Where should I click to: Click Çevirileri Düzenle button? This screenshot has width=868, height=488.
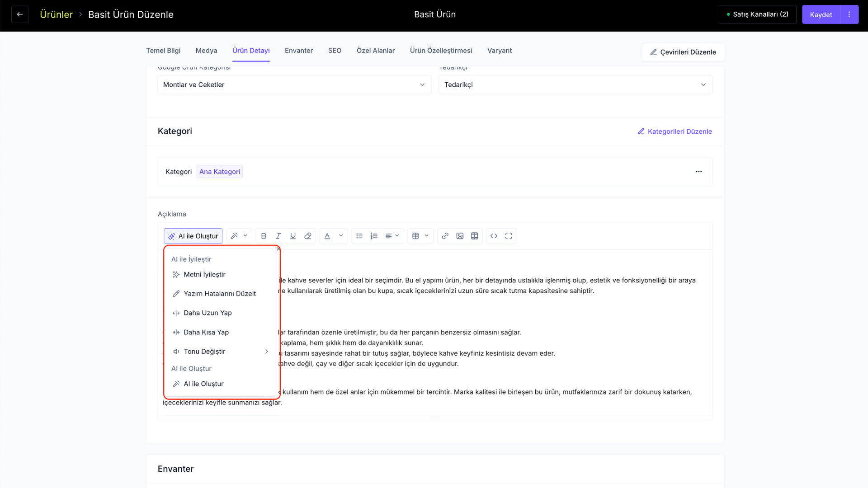(683, 52)
